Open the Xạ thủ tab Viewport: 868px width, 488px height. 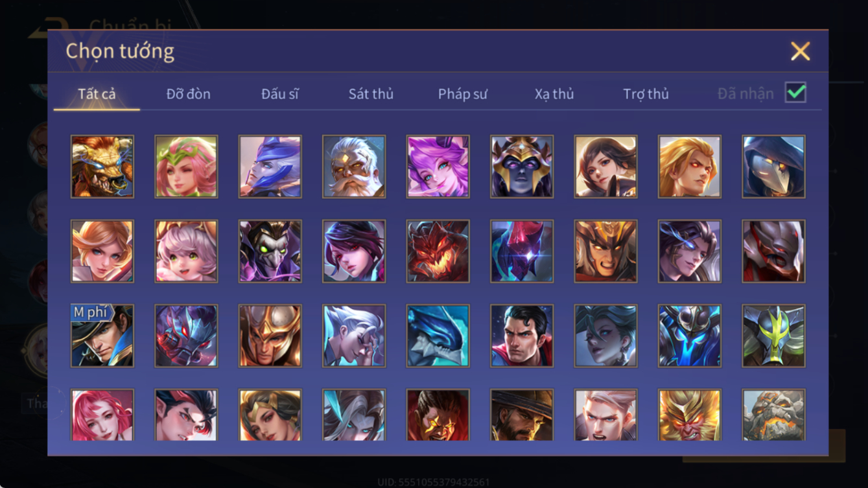554,94
